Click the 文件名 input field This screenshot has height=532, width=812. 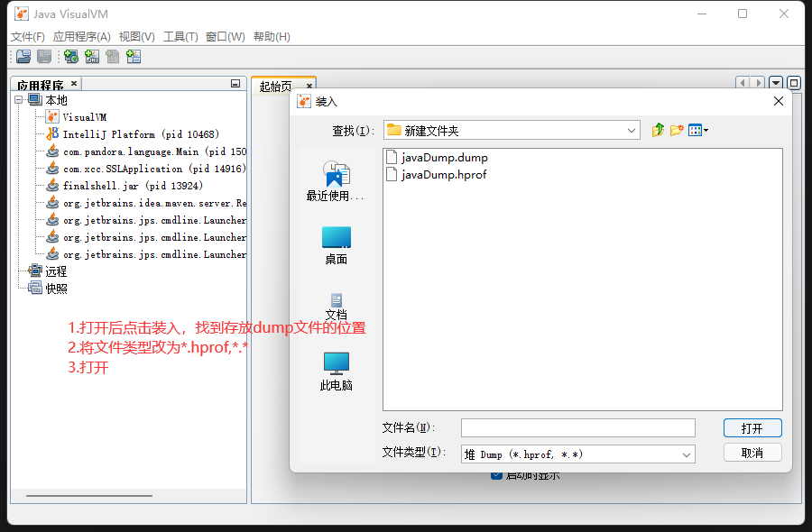coord(578,428)
